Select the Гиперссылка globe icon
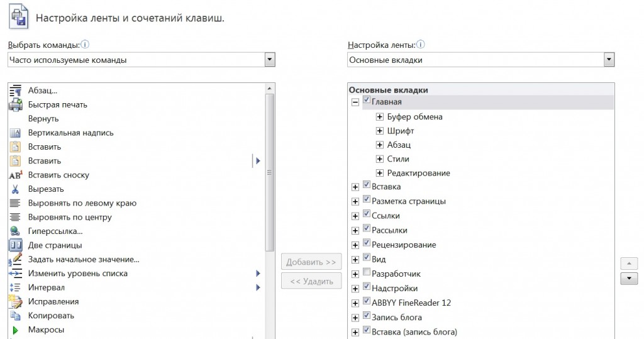 point(16,231)
